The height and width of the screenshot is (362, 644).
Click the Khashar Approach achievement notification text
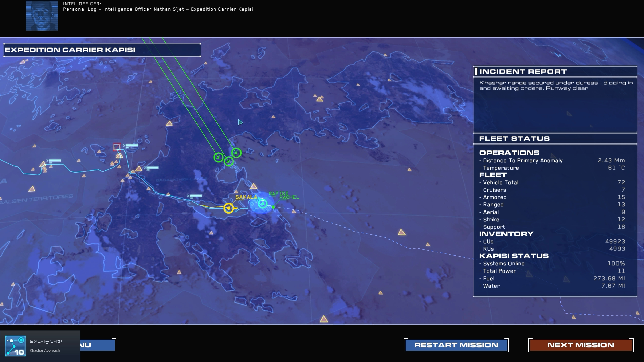point(45,350)
